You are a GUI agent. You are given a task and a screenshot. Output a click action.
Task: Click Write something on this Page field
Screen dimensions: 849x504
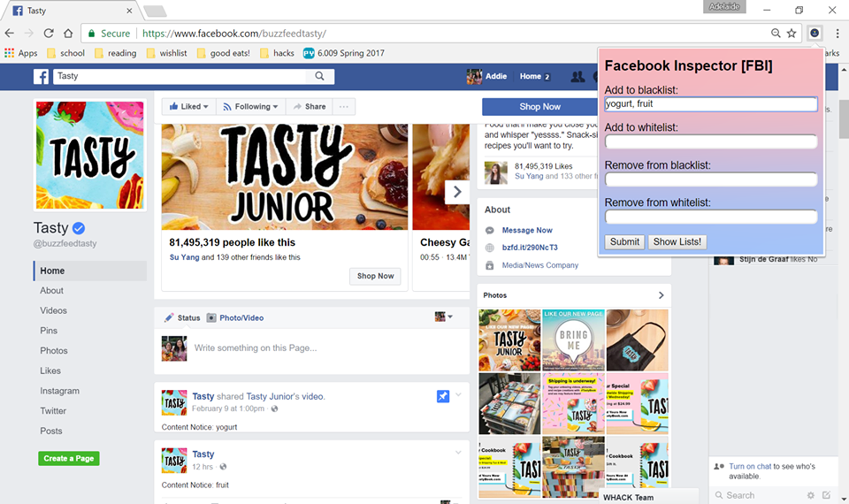coord(256,348)
